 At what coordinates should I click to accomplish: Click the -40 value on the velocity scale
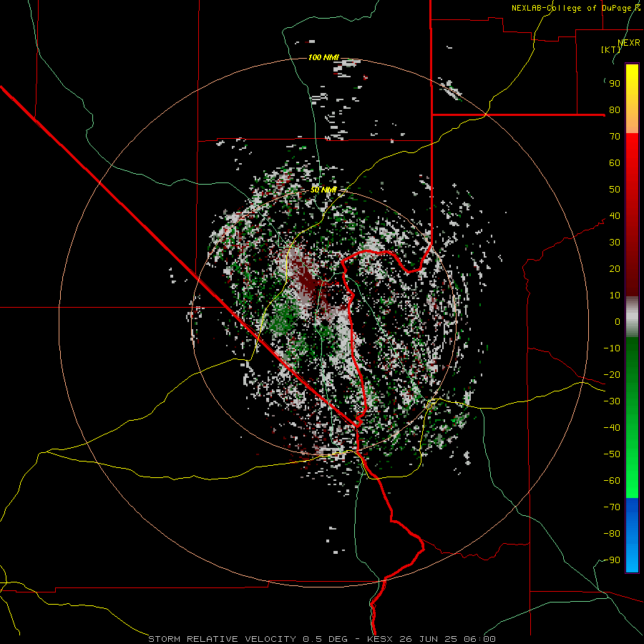pyautogui.click(x=612, y=428)
